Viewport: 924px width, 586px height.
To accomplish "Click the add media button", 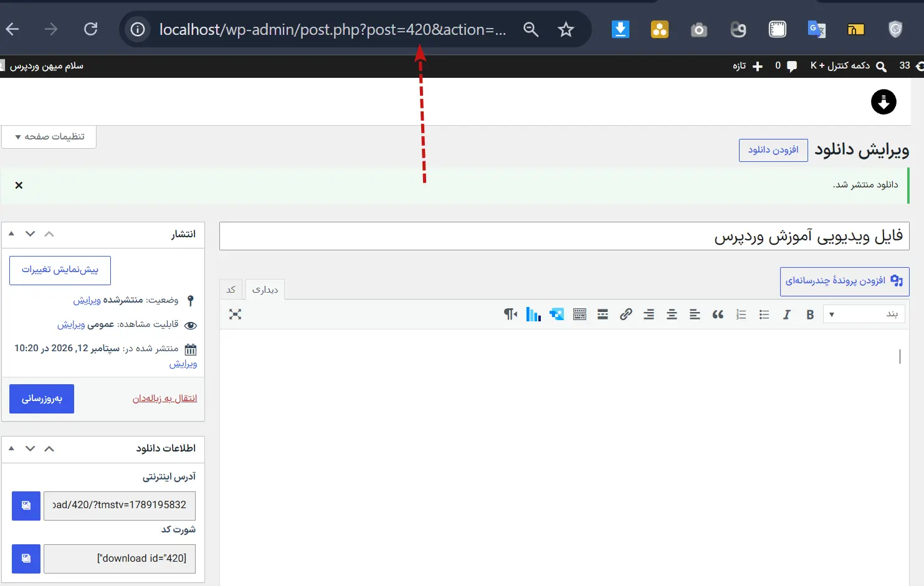I will [x=844, y=281].
